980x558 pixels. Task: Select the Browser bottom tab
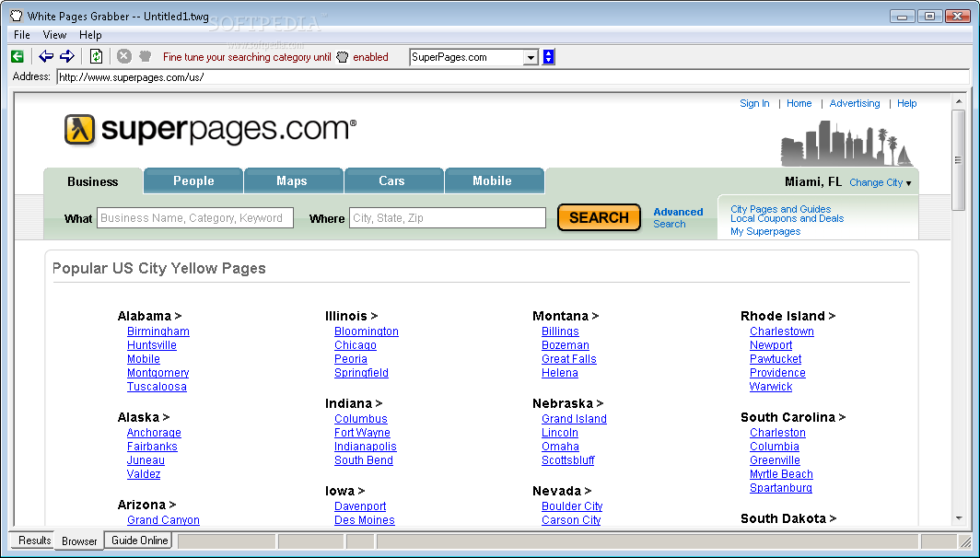[x=79, y=541]
